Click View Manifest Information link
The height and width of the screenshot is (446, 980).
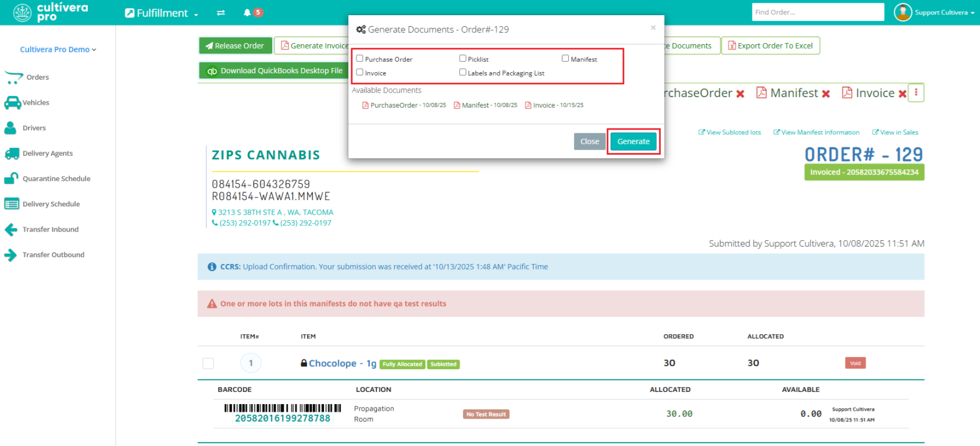pos(817,133)
